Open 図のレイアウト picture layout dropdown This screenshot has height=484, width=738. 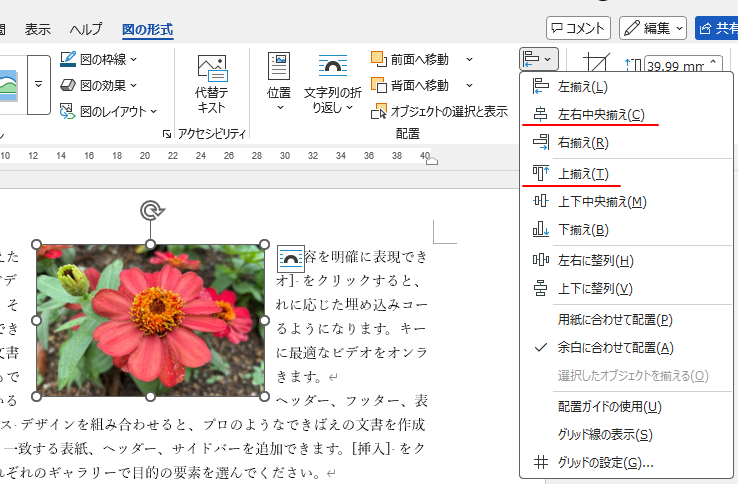[109, 111]
